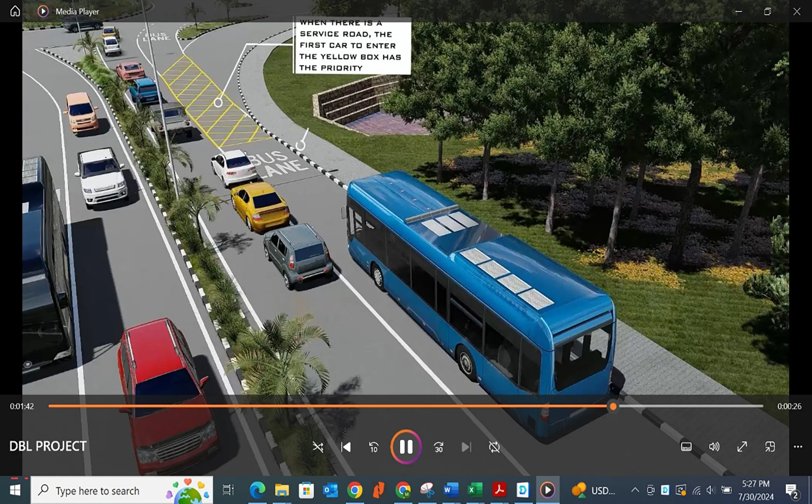The width and height of the screenshot is (812, 504).
Task: Click the seek bar playhead
Action: point(613,406)
